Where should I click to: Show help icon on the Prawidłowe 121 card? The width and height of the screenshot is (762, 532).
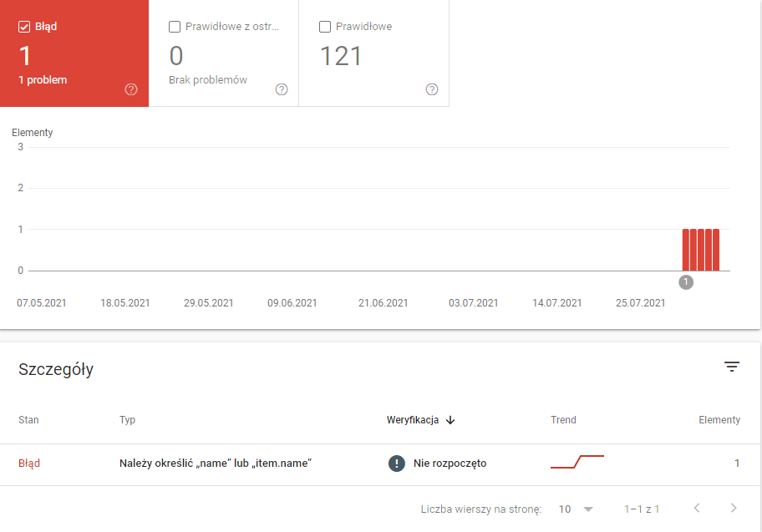tap(432, 89)
